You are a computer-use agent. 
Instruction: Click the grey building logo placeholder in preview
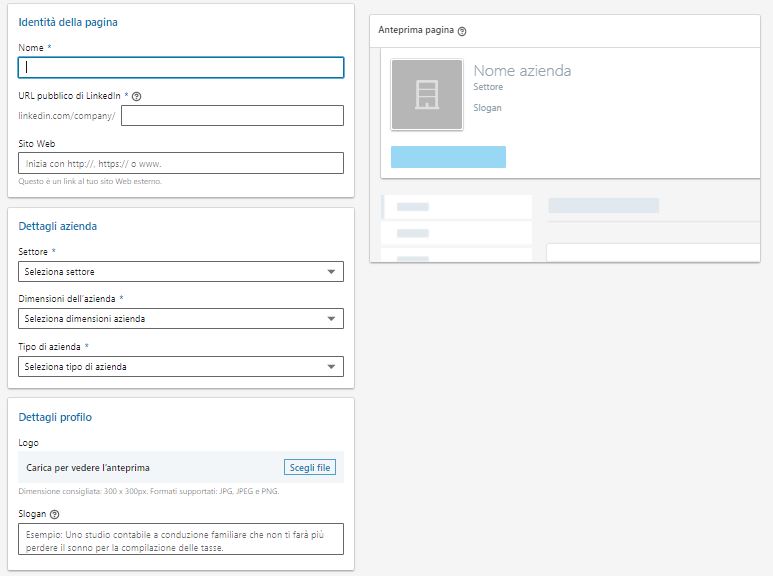427,95
